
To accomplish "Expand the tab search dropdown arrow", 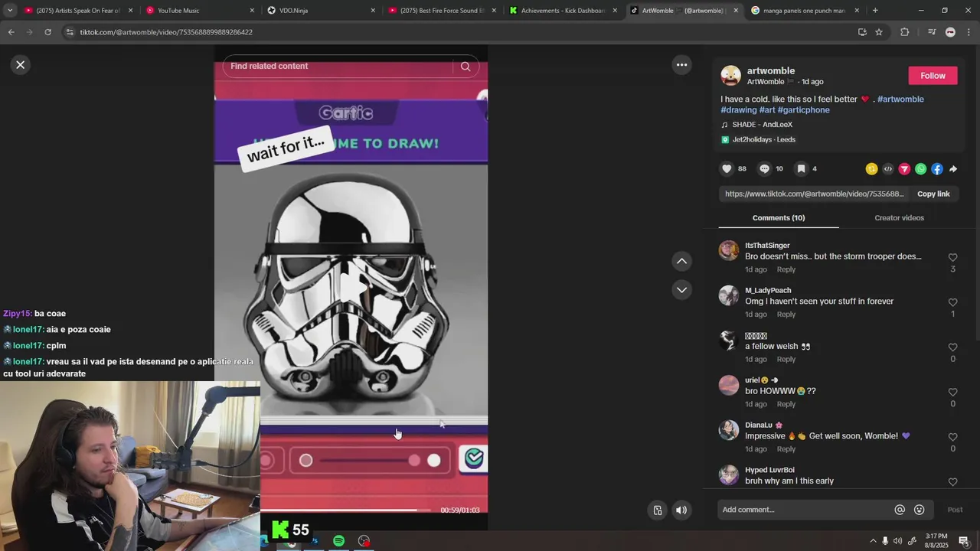I will point(10,11).
